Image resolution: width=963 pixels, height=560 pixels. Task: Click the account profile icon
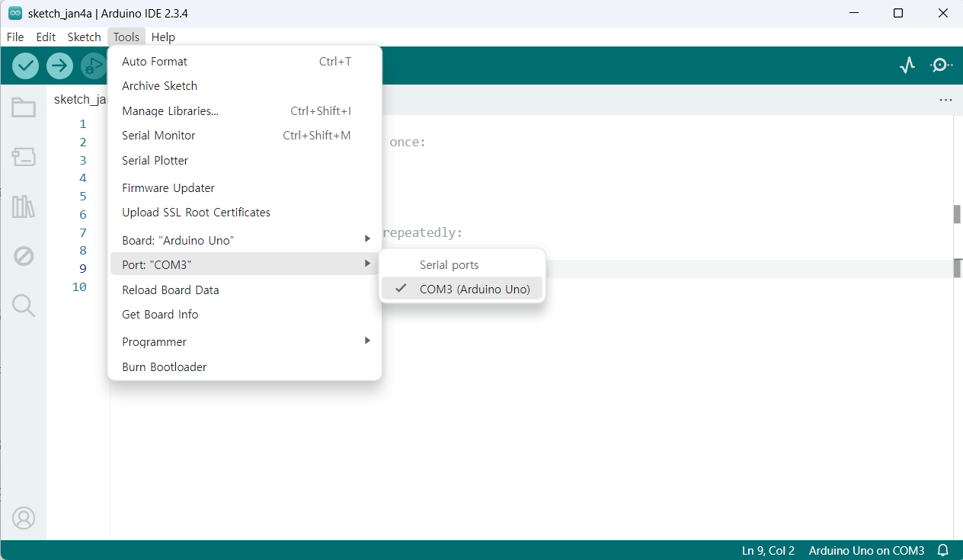[24, 518]
